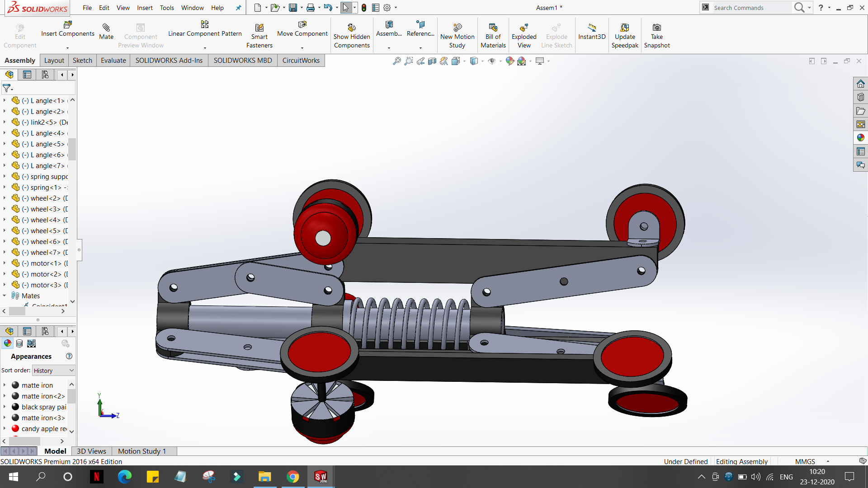Select Scene, Lights, Cameras icon

[32, 343]
